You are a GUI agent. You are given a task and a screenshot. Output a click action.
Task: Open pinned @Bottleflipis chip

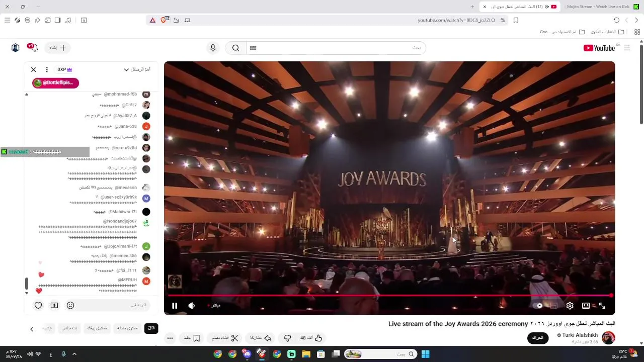click(55, 82)
